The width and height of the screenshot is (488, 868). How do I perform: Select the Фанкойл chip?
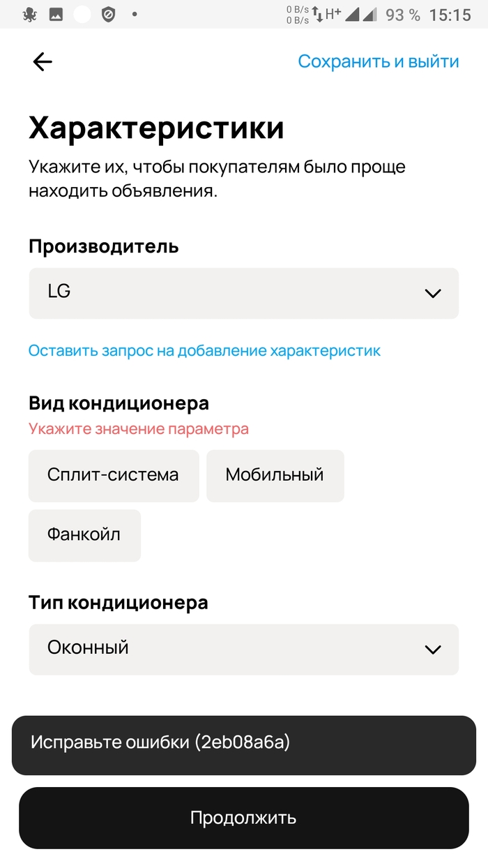point(84,535)
